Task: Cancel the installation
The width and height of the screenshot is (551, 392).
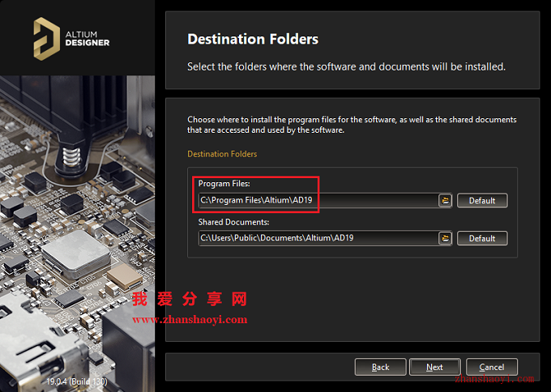Action: (x=492, y=367)
